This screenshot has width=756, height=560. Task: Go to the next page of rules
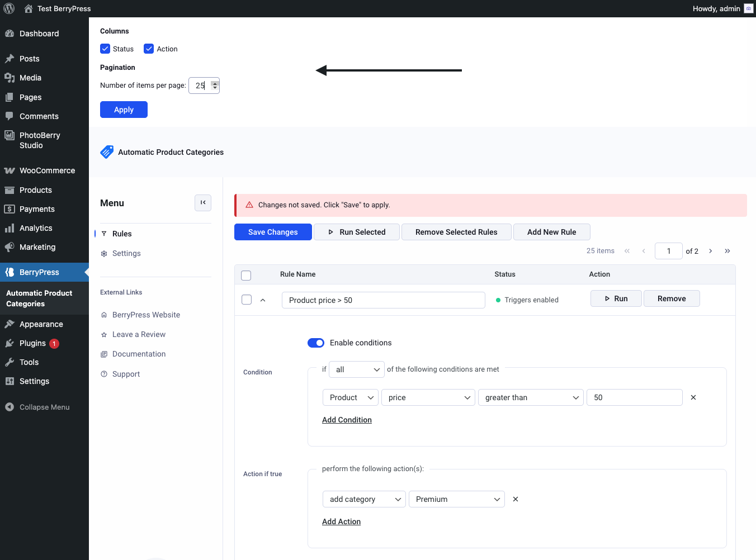pyautogui.click(x=711, y=251)
